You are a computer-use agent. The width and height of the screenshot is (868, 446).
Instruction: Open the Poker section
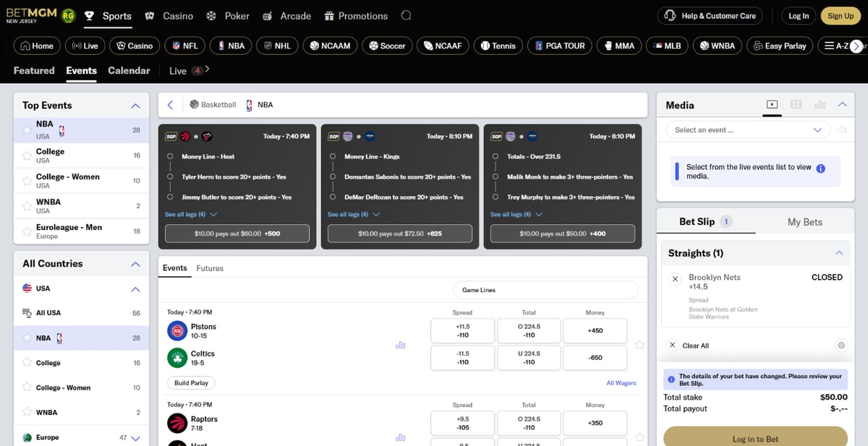228,16
